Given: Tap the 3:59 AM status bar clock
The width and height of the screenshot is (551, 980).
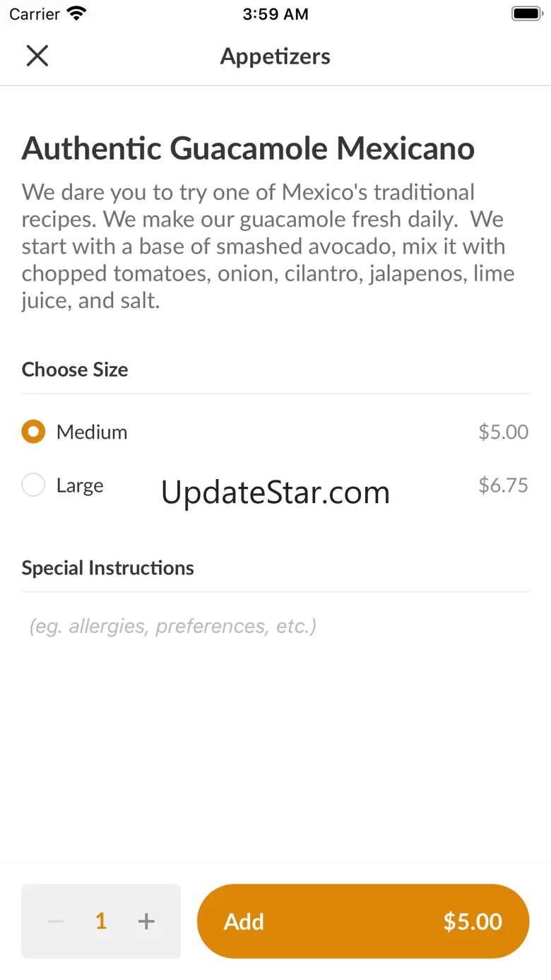Looking at the screenshot, I should pos(275,14).
